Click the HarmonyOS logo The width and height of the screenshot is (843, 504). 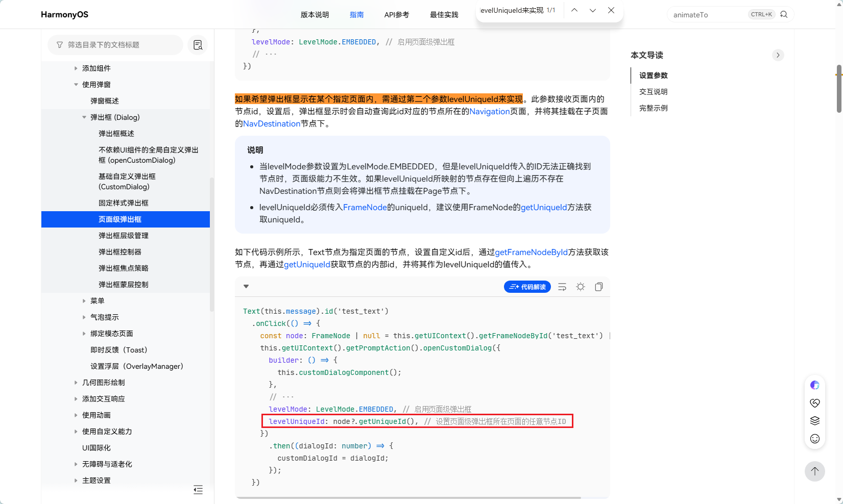click(x=64, y=14)
